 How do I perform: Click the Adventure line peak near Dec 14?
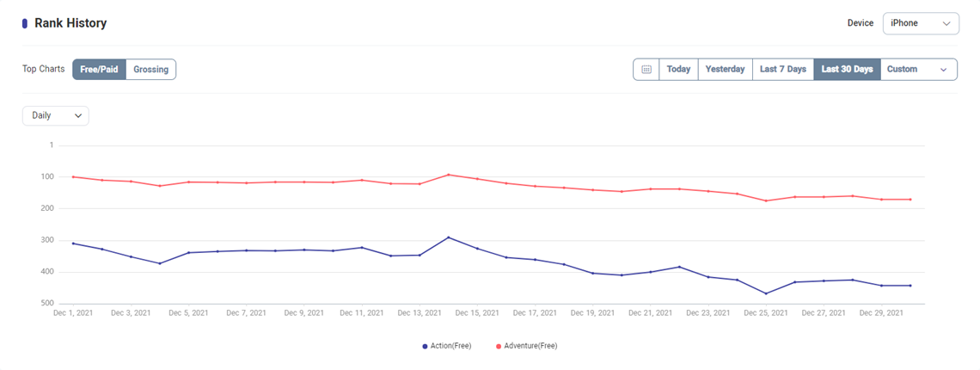click(448, 175)
